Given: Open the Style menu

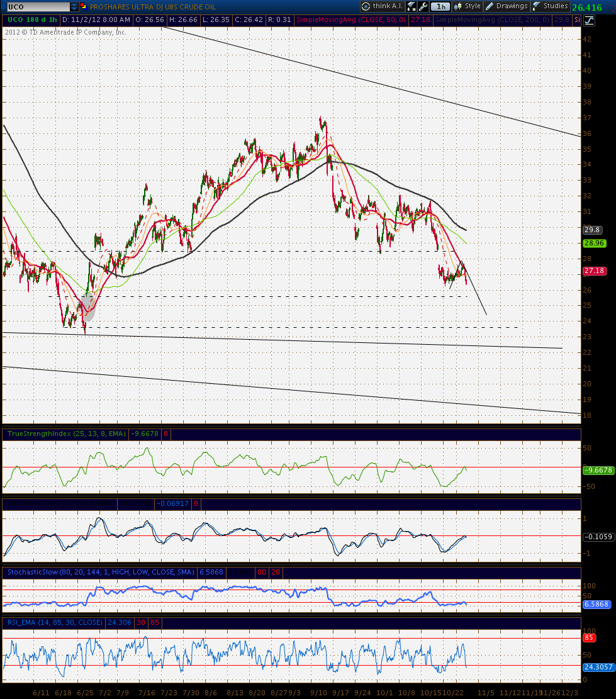Looking at the screenshot, I should 467,6.
